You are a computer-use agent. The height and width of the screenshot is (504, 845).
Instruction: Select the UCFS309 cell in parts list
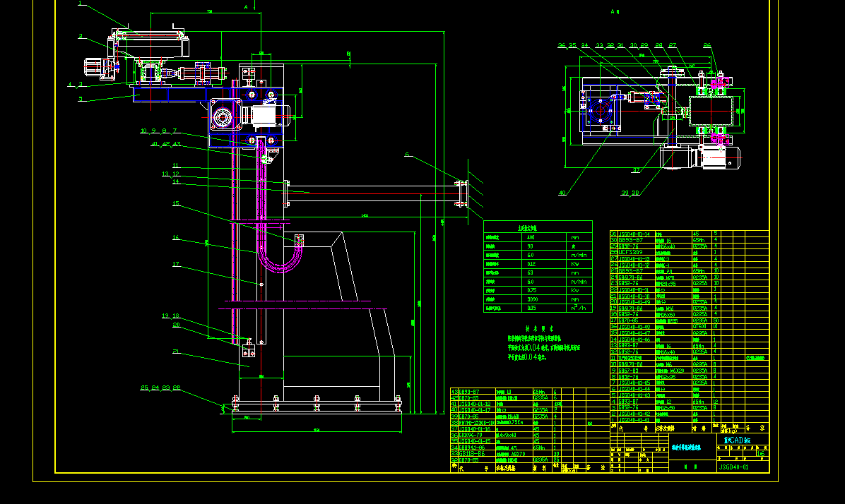[x=630, y=253]
